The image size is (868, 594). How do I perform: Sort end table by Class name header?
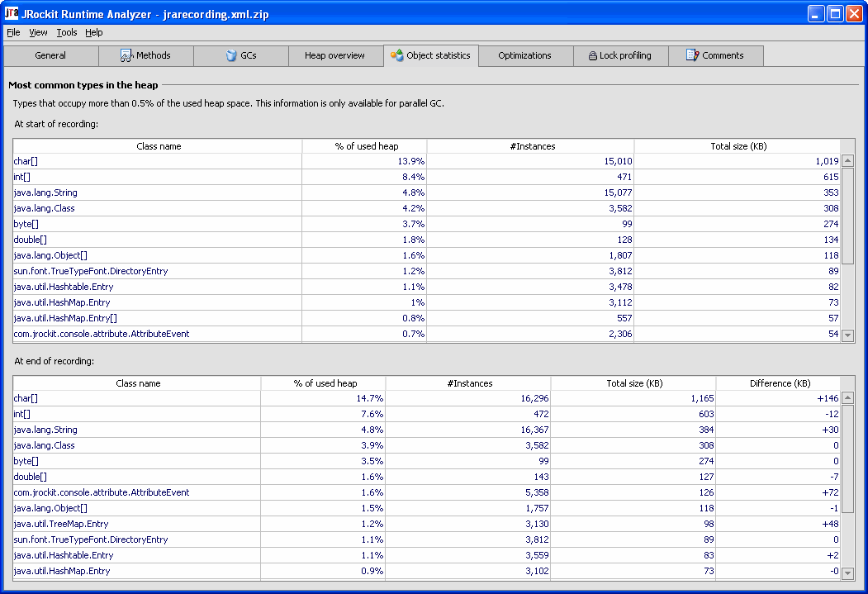point(138,383)
